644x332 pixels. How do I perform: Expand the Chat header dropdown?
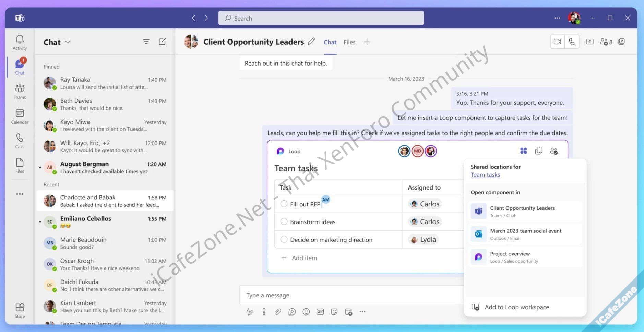pyautogui.click(x=68, y=42)
